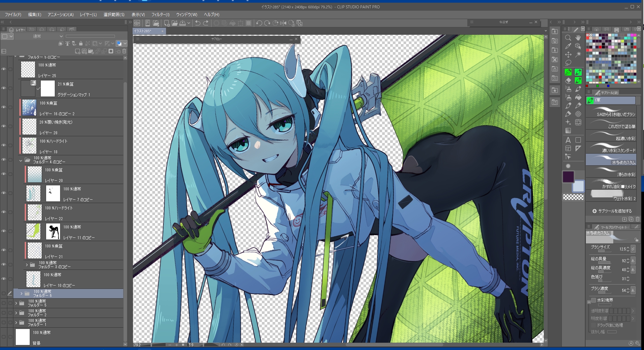The height and width of the screenshot is (350, 644).
Task: Collapse the フォルダー 4 のコピー folder
Action: click(21, 160)
